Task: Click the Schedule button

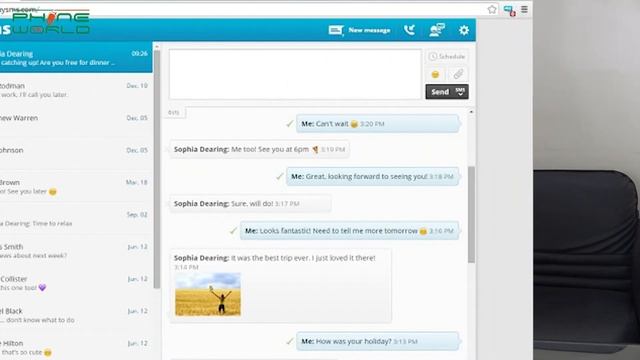Action: click(447, 56)
